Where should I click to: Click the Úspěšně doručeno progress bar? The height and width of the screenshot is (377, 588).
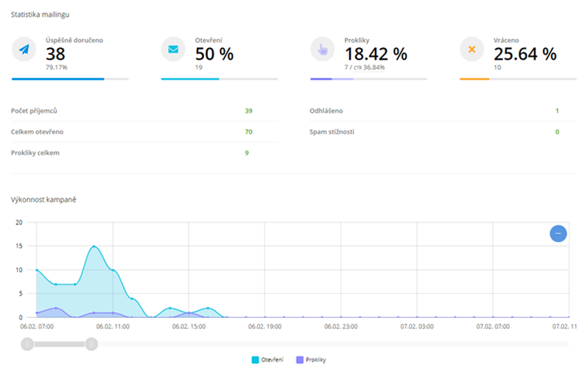(x=70, y=79)
